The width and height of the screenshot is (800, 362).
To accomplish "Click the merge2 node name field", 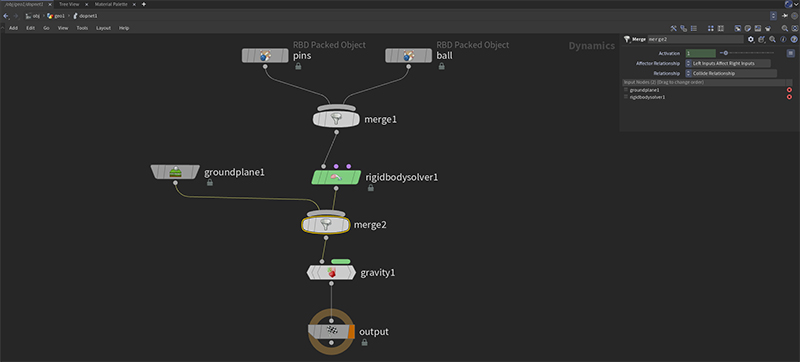I will (x=695, y=39).
